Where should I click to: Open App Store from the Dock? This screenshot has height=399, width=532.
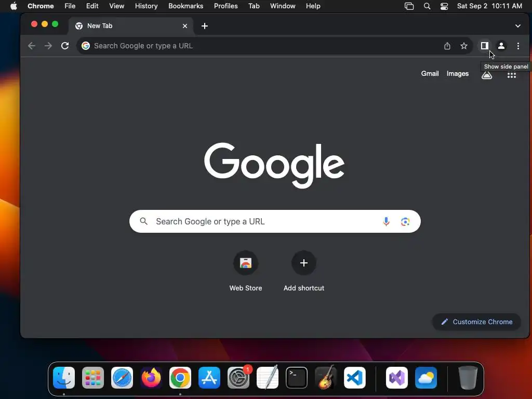209,378
